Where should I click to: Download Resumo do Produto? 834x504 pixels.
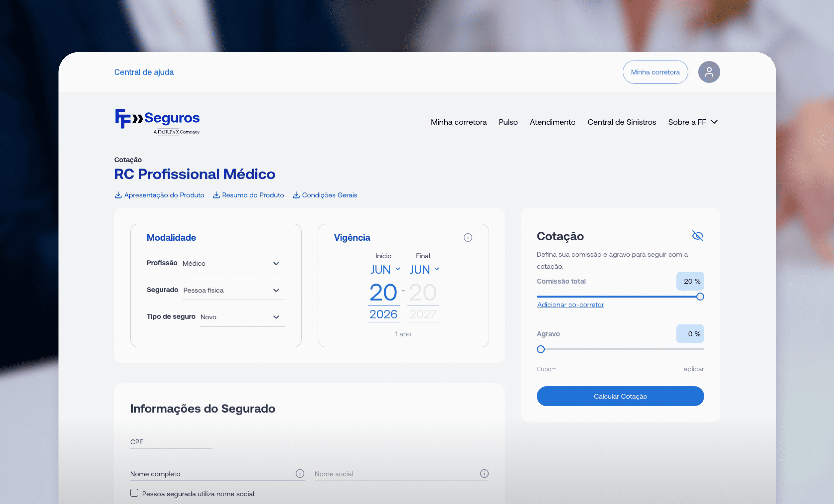pos(248,195)
